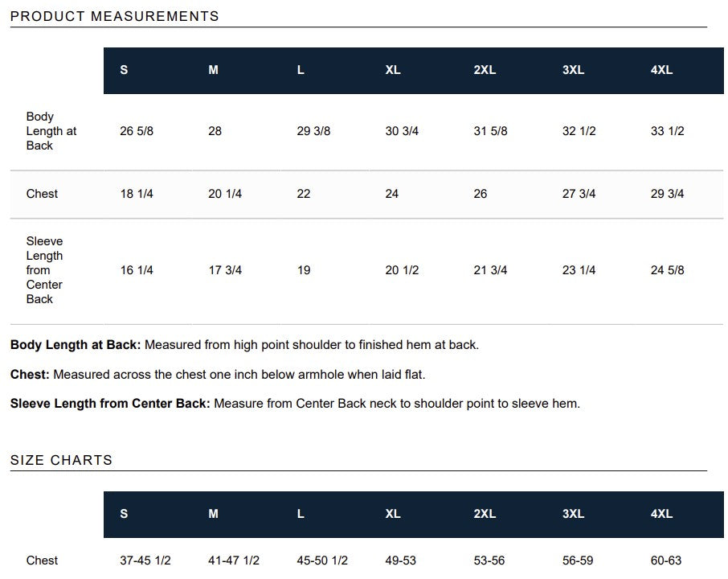Select the 32 1/2 body length for 3XL
This screenshot has height=579, width=728.
pos(579,131)
